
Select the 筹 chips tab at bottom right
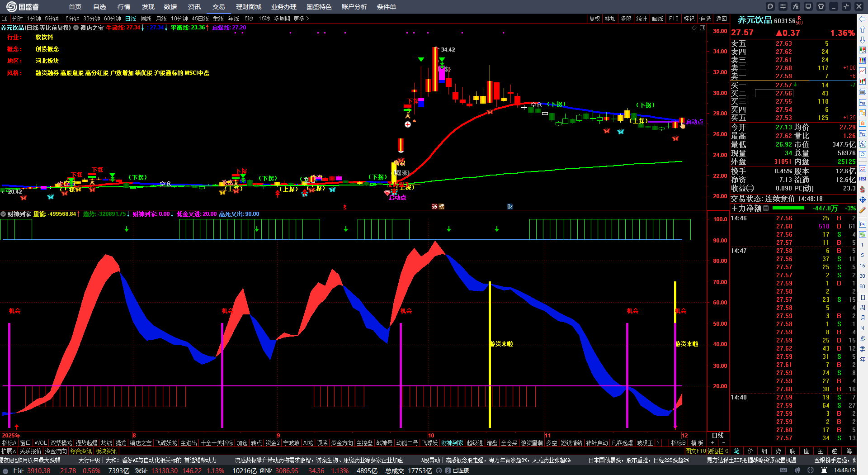click(849, 451)
